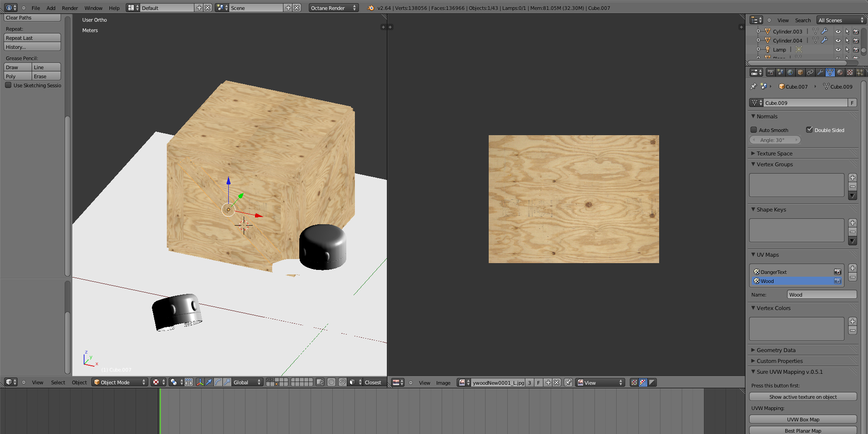Image resolution: width=868 pixels, height=434 pixels.
Task: Open the Material properties sphere tab
Action: 840,72
